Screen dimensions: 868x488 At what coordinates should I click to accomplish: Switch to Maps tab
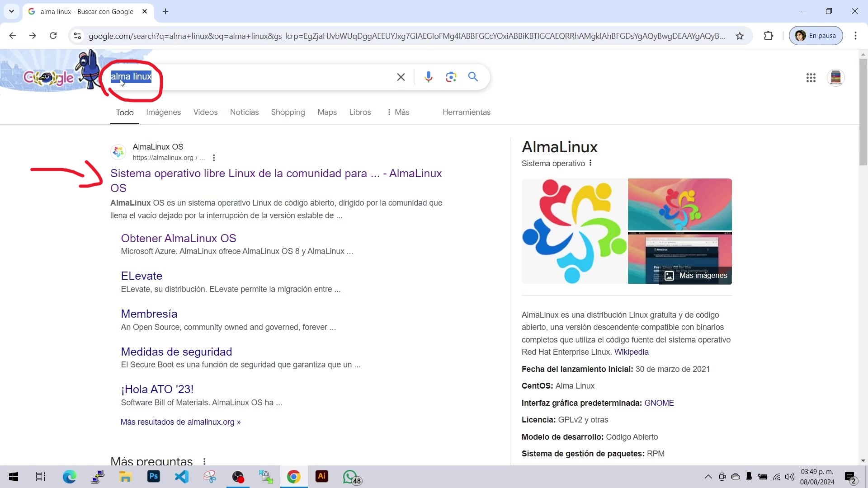point(327,112)
